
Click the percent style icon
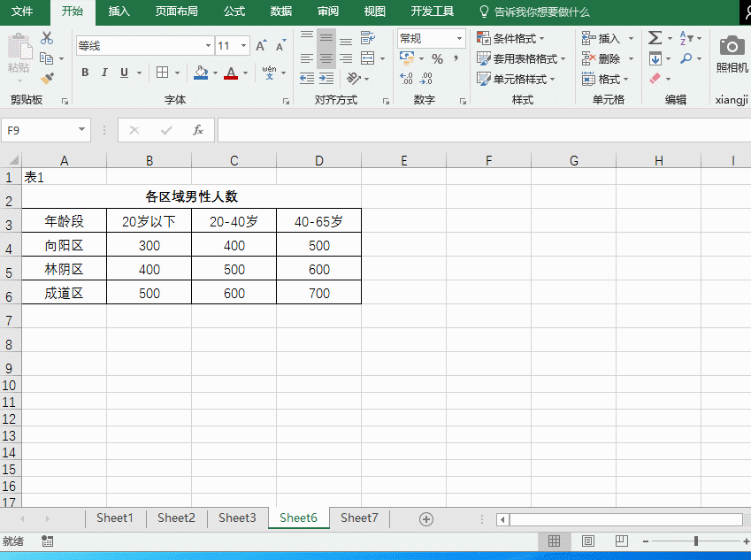point(437,58)
